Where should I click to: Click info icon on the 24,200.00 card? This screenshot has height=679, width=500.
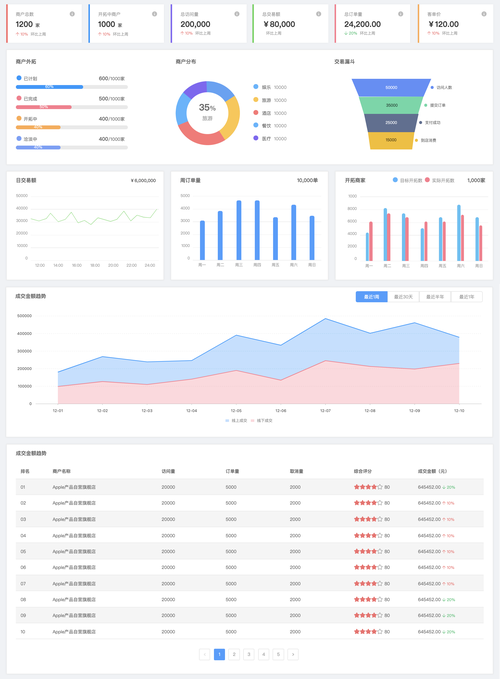click(x=400, y=14)
